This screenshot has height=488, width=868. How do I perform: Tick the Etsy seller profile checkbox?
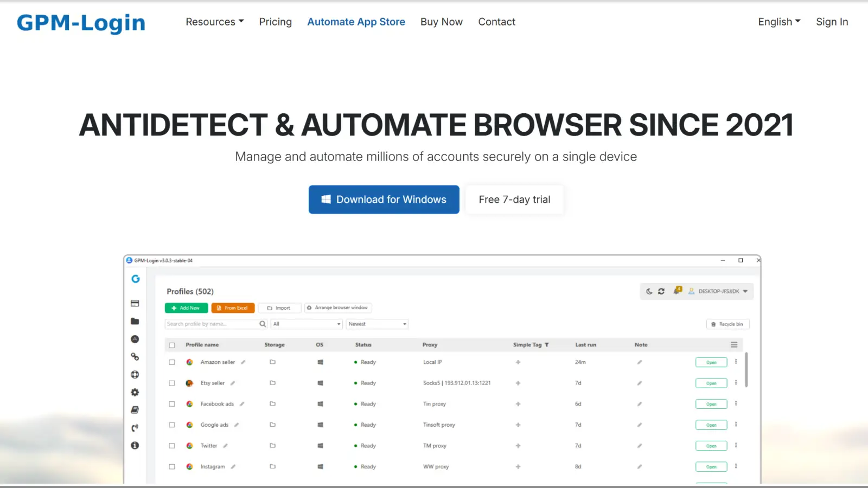(x=172, y=383)
